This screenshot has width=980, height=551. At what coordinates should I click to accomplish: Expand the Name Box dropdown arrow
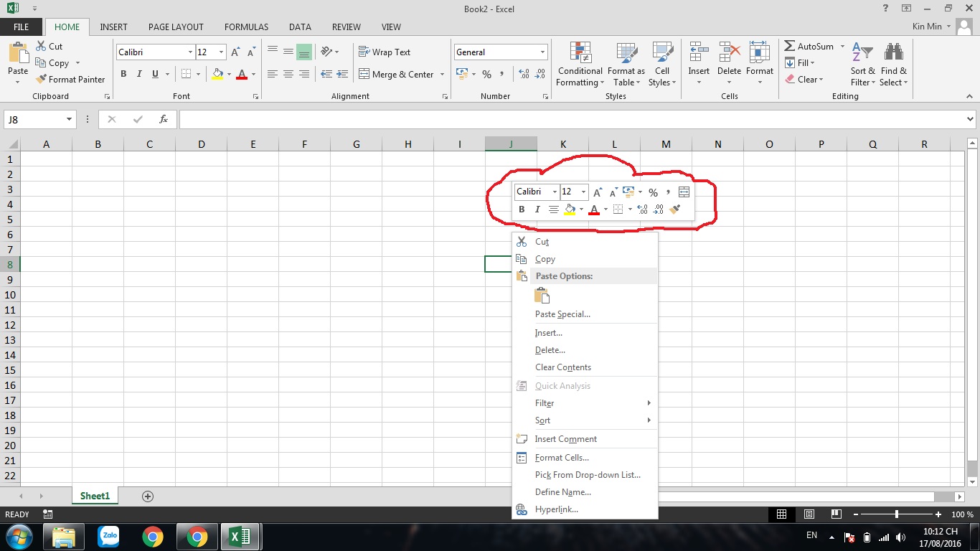pyautogui.click(x=70, y=120)
